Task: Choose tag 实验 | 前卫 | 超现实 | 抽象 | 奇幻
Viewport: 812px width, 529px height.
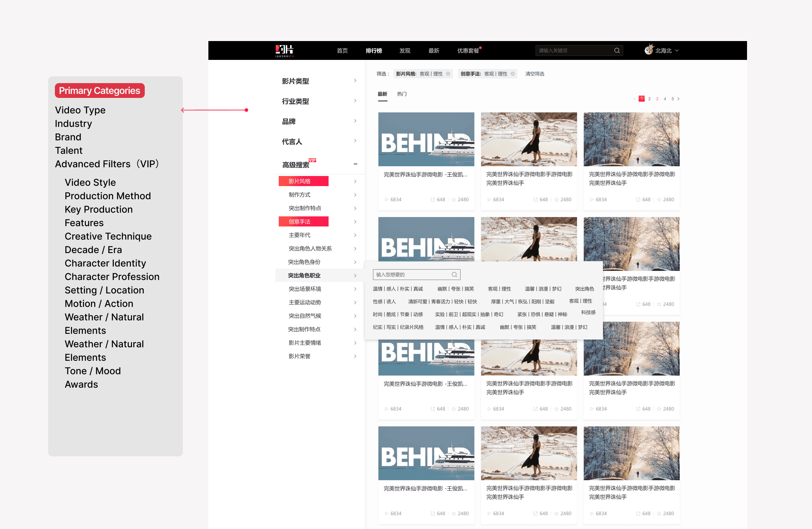Action: click(469, 314)
